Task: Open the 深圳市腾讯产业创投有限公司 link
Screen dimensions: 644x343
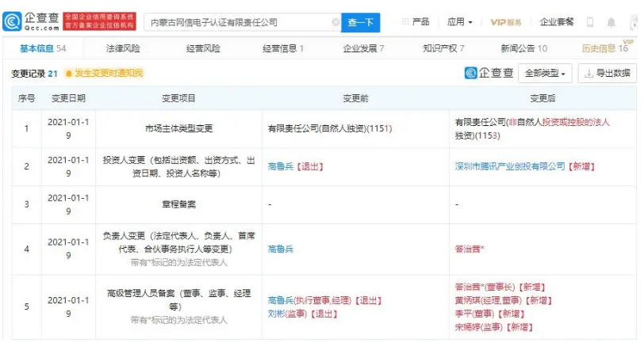Action: (x=509, y=166)
